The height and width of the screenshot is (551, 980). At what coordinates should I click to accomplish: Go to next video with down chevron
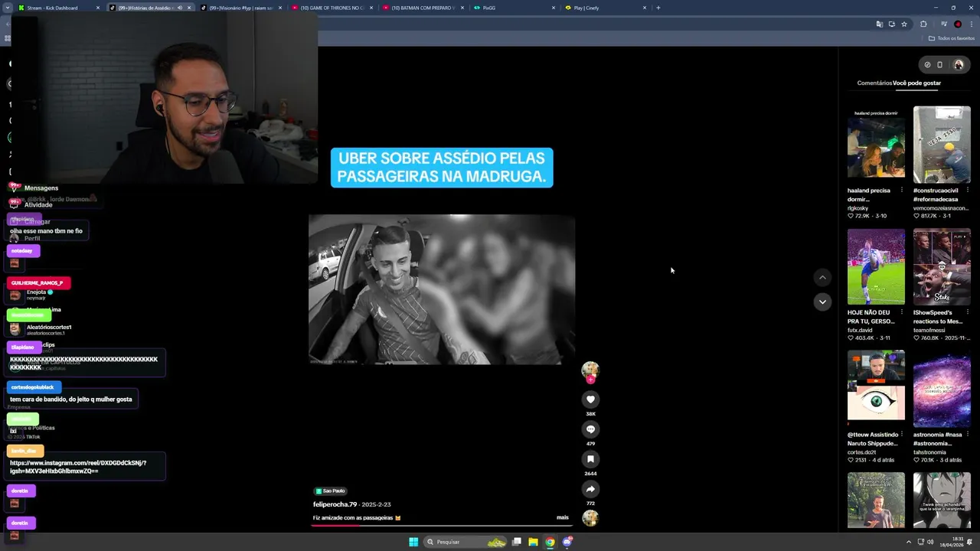pyautogui.click(x=822, y=302)
